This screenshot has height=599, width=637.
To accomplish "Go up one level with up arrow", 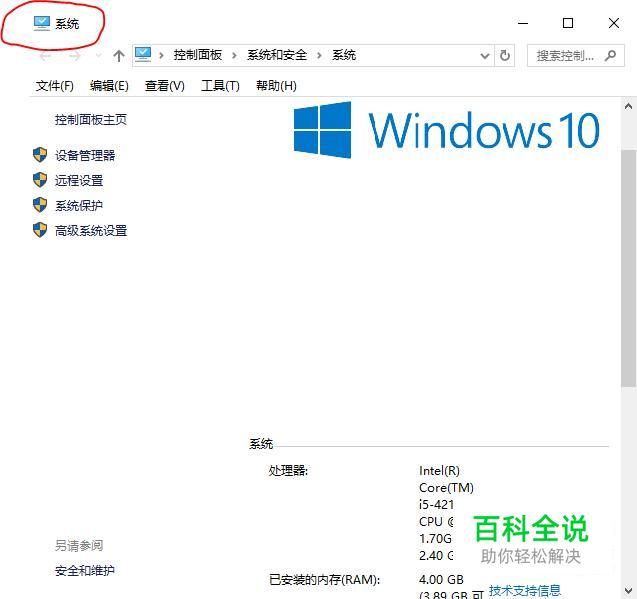I will 119,56.
